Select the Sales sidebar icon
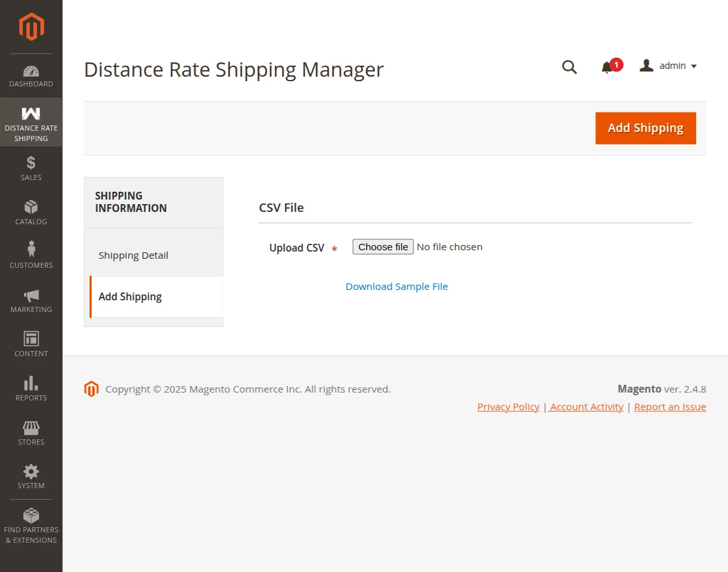 point(31,168)
